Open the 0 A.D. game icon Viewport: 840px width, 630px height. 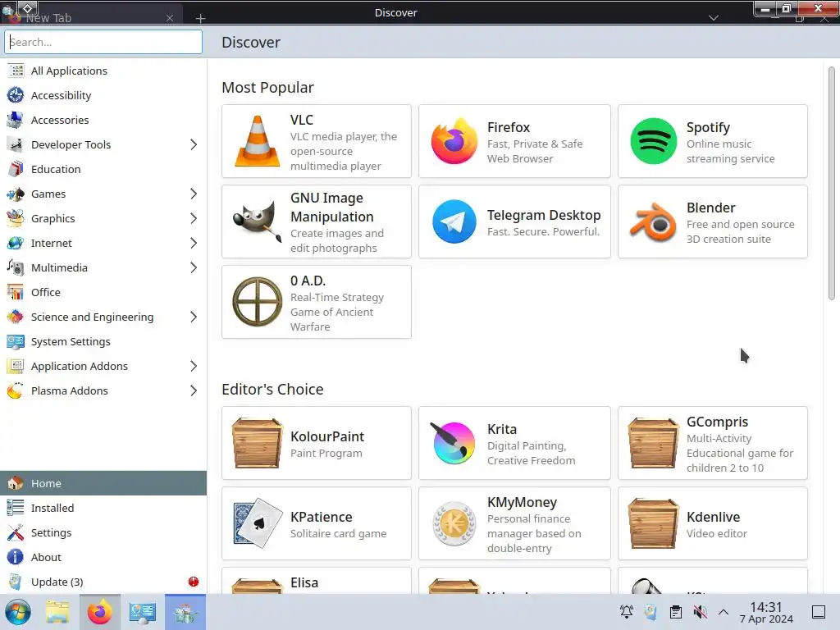point(257,302)
